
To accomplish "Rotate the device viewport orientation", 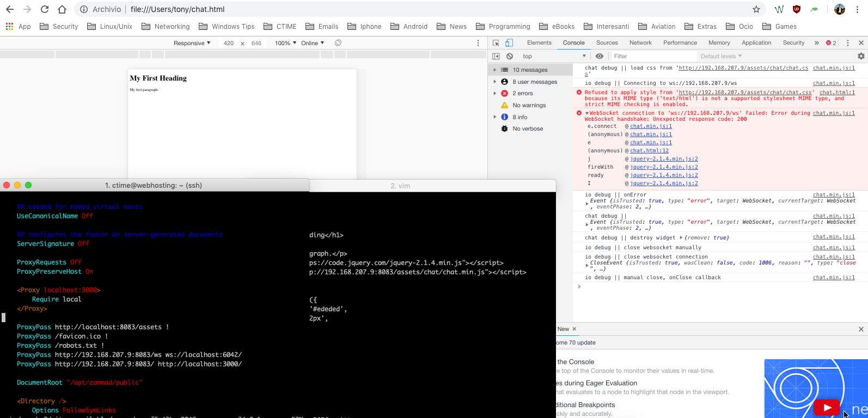I will point(338,43).
